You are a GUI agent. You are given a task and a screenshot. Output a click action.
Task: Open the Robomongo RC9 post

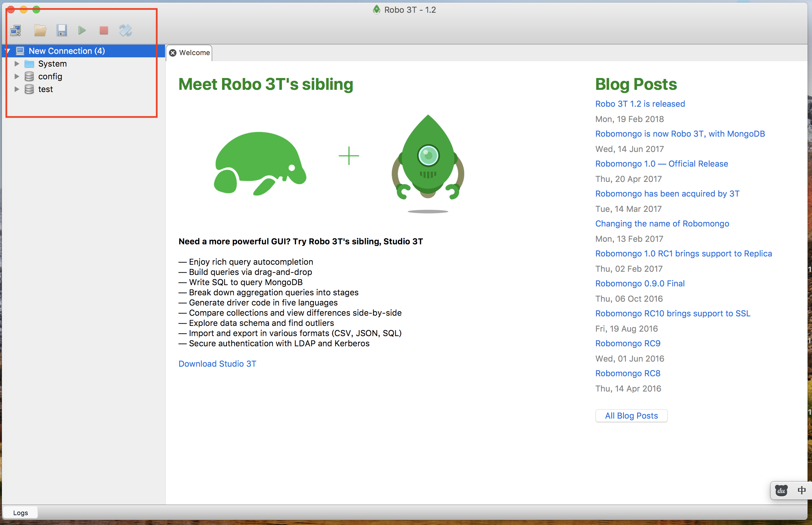627,343
